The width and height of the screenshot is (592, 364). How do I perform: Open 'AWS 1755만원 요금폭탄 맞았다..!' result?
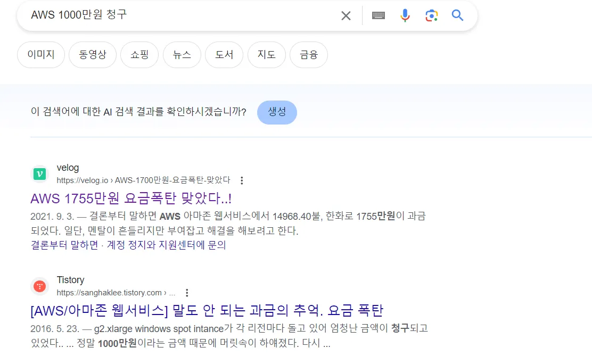click(x=131, y=198)
